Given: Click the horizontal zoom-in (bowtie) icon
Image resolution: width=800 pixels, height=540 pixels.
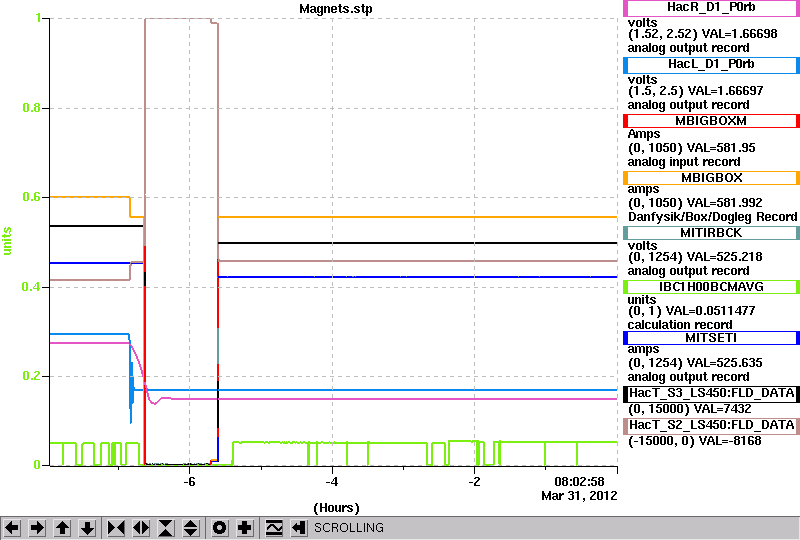Looking at the screenshot, I should click(x=116, y=528).
